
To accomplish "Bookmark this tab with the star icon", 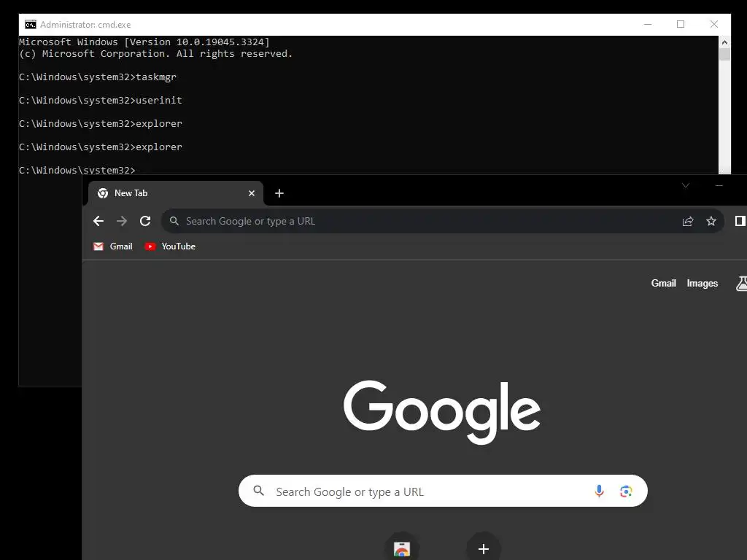I will pos(711,221).
